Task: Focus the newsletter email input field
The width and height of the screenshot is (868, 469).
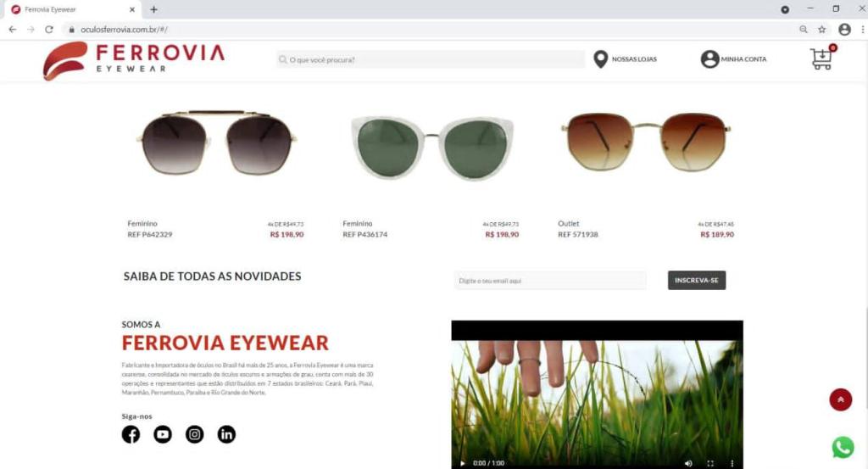Action: (x=549, y=281)
